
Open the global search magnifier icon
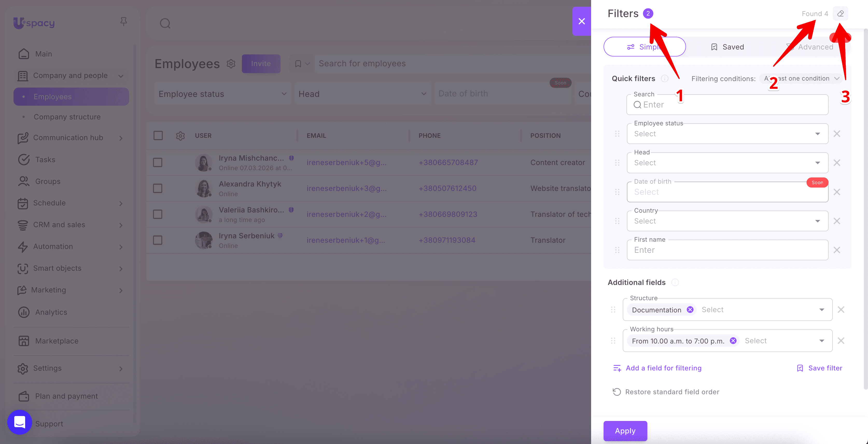[x=165, y=24]
